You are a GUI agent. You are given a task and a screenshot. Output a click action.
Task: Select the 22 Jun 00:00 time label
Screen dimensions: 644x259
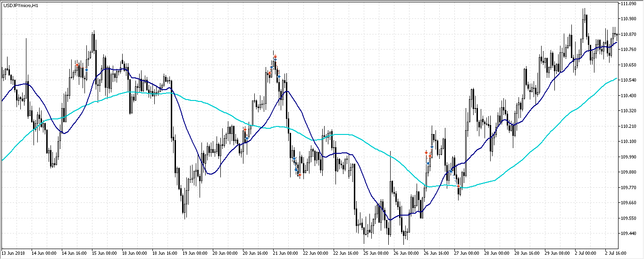coord(316,253)
